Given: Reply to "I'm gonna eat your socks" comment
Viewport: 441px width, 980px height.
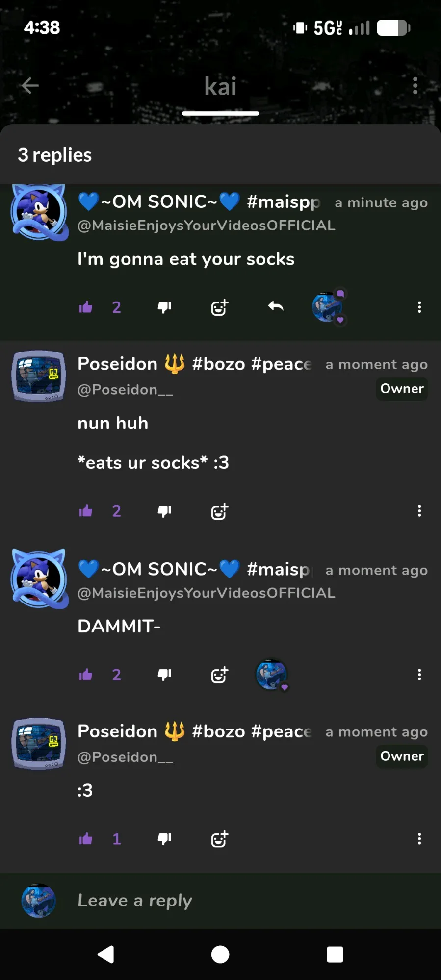Looking at the screenshot, I should [276, 307].
